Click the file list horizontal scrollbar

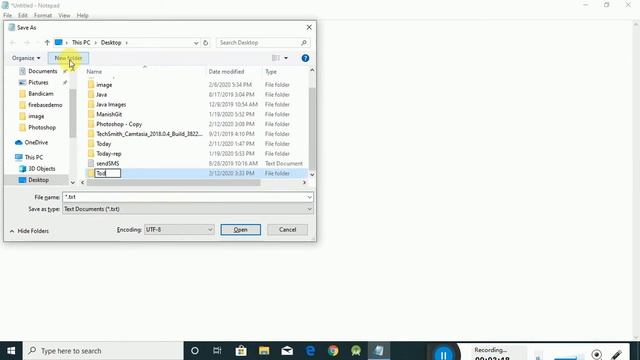[x=173, y=182]
